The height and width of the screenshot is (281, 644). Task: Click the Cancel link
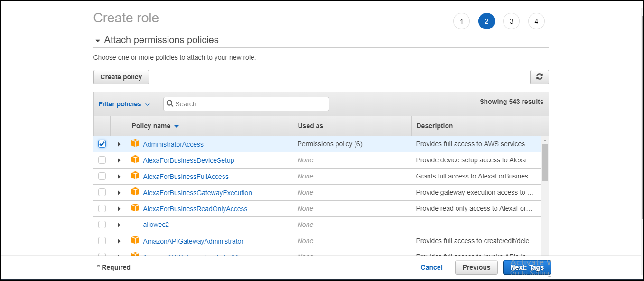(x=431, y=267)
